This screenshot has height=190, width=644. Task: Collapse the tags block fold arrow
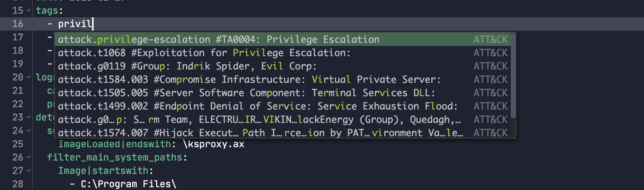(x=29, y=11)
